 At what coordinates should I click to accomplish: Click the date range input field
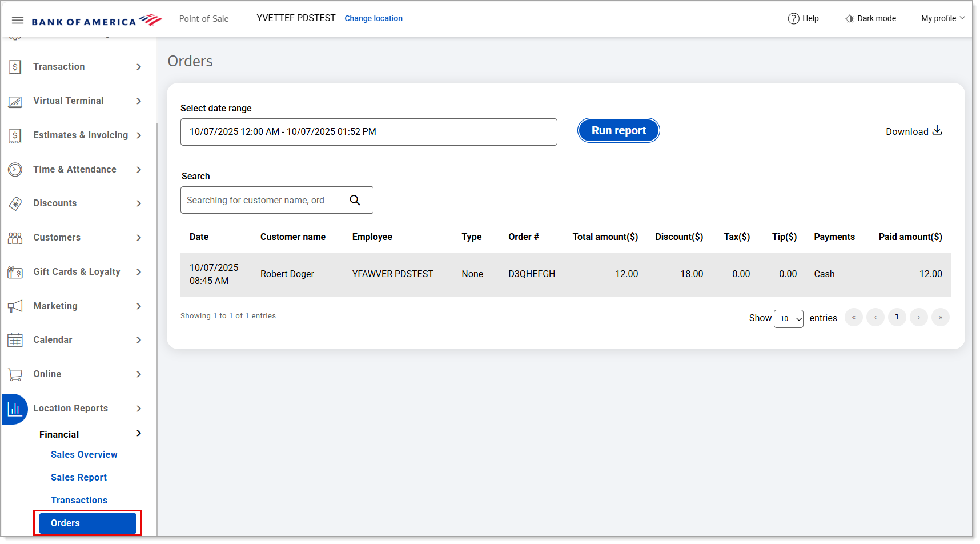click(x=368, y=132)
